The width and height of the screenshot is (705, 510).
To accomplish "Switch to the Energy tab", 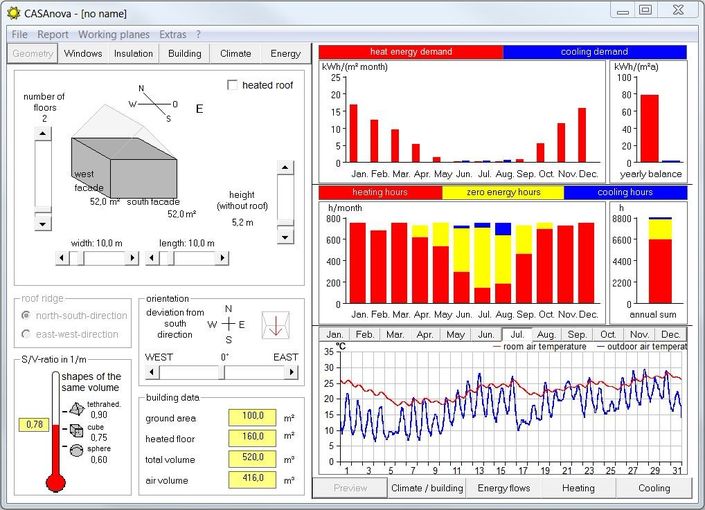I will click(x=285, y=54).
